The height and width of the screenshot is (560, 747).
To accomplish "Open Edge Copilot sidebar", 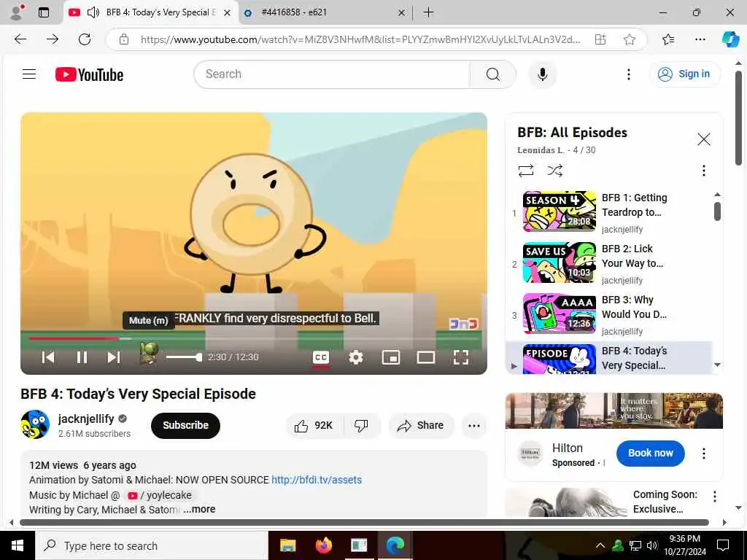I will pos(730,39).
